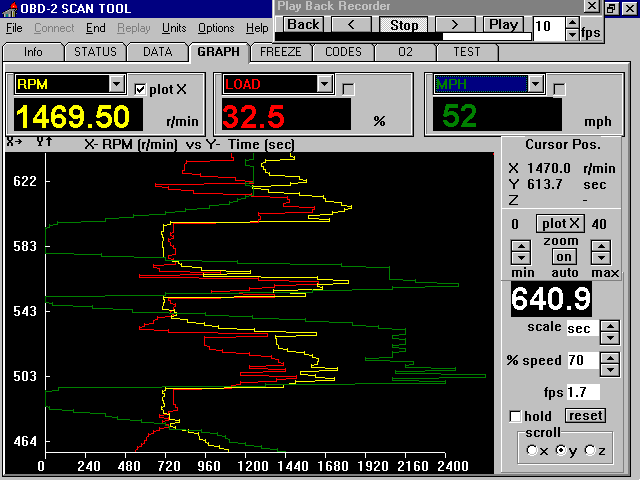
Task: Uncheck the RPM plot X checkbox
Action: (x=140, y=89)
